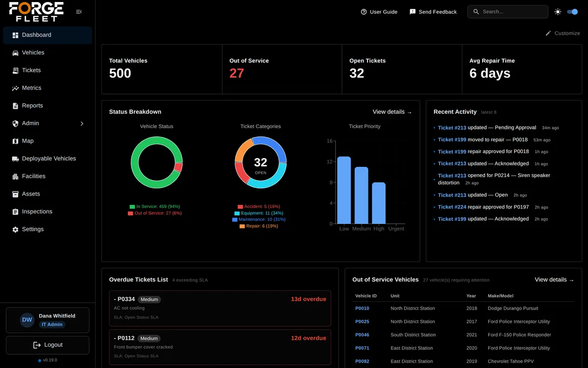Click the Repair legend swatch

pos(242,226)
